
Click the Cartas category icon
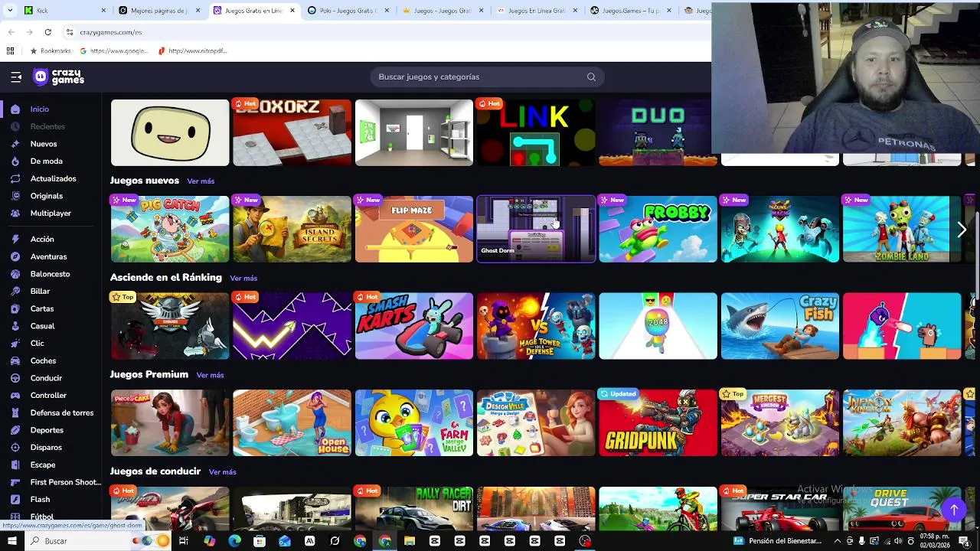point(15,309)
